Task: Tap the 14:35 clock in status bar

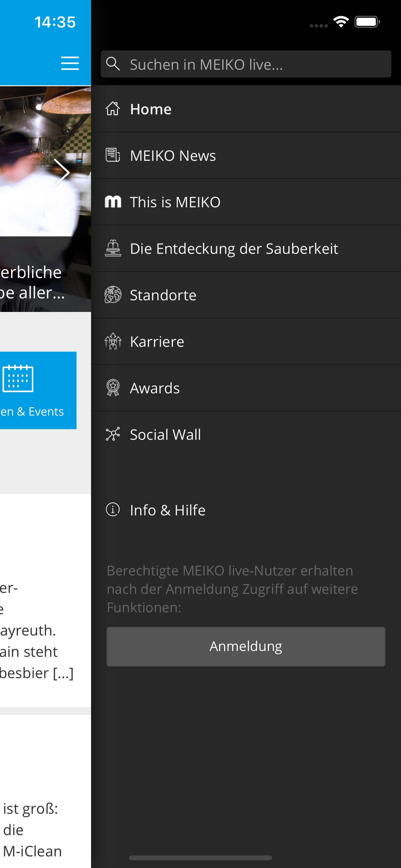Action: coord(55,22)
